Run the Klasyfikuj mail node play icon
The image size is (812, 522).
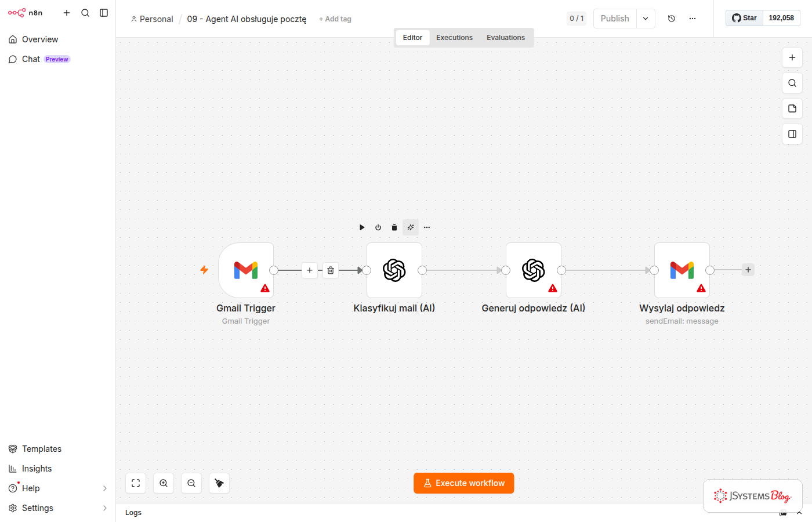coord(362,227)
